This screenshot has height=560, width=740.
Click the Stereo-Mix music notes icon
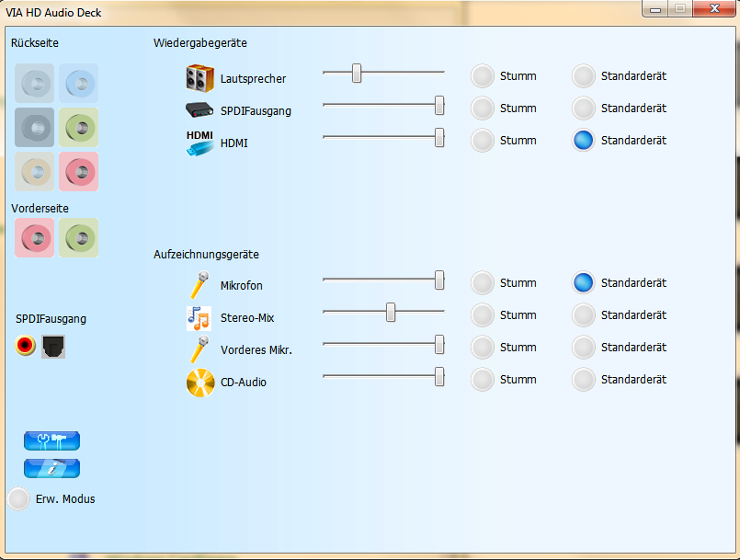click(199, 318)
